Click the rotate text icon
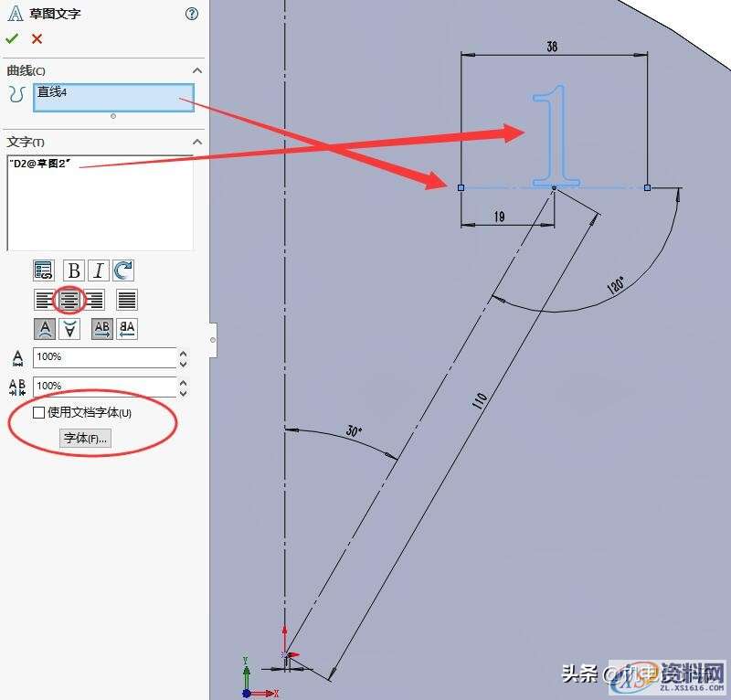This screenshot has height=700, width=731. [123, 270]
